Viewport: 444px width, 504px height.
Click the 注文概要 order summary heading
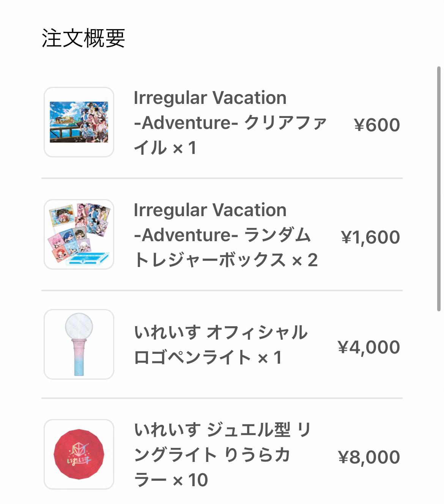point(83,38)
